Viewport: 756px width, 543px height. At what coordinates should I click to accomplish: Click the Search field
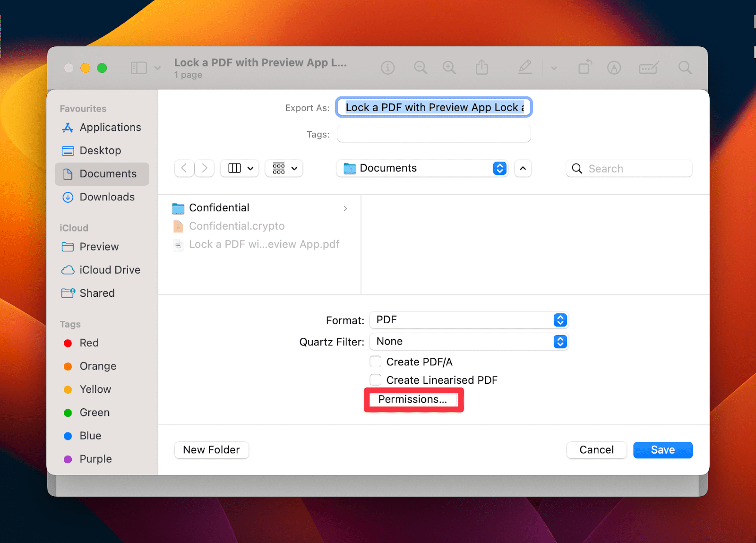coord(629,169)
